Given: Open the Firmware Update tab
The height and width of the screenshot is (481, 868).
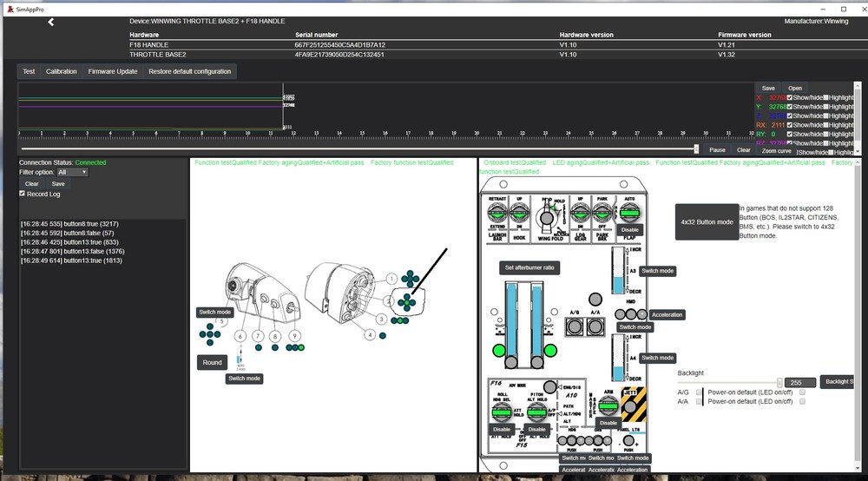Looking at the screenshot, I should pyautogui.click(x=113, y=71).
